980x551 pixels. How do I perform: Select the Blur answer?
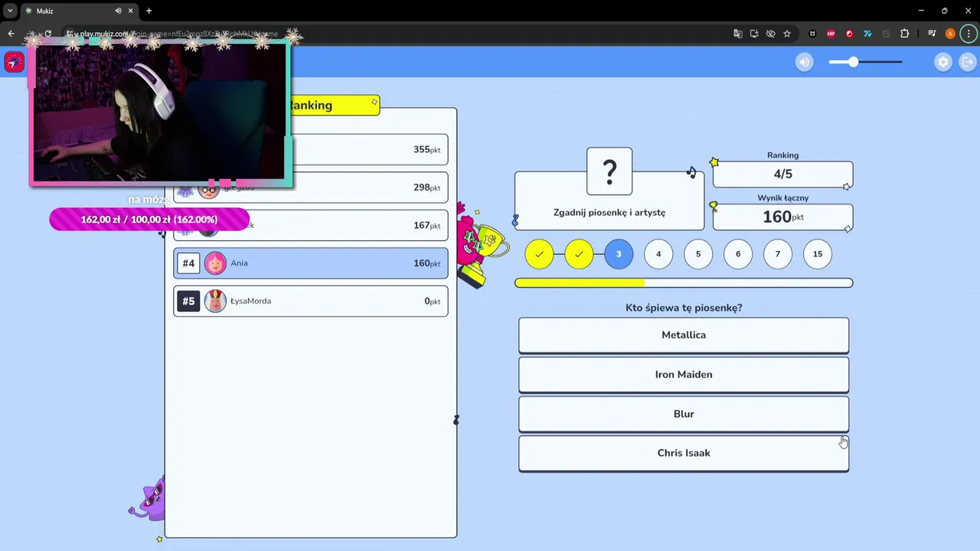pyautogui.click(x=684, y=414)
